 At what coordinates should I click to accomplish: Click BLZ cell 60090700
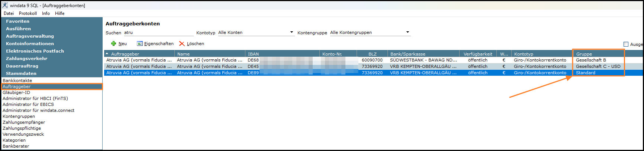coord(372,60)
